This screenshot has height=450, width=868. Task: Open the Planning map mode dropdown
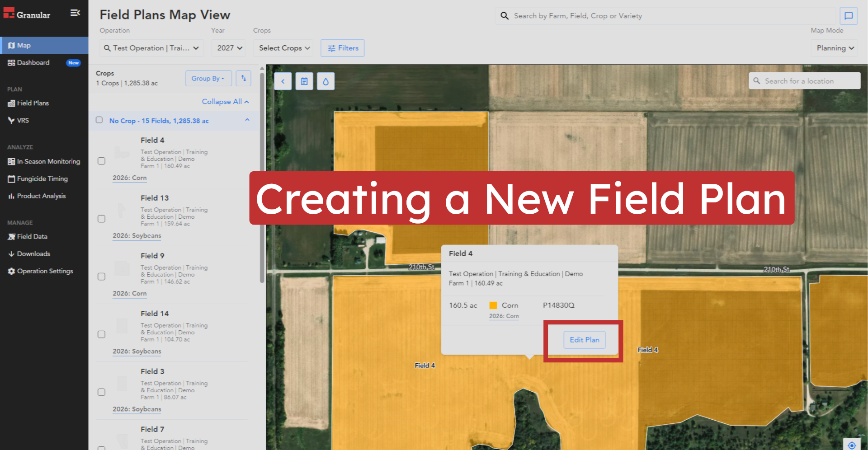coord(835,48)
